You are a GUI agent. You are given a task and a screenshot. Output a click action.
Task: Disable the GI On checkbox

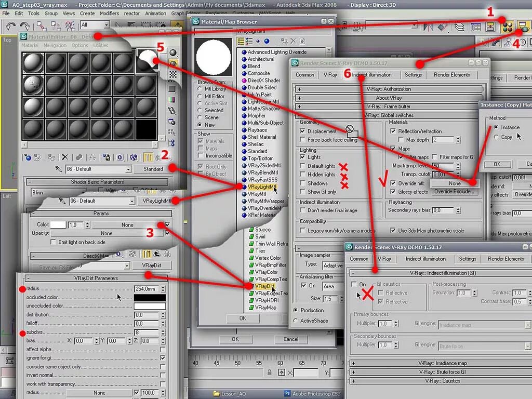[354, 284]
